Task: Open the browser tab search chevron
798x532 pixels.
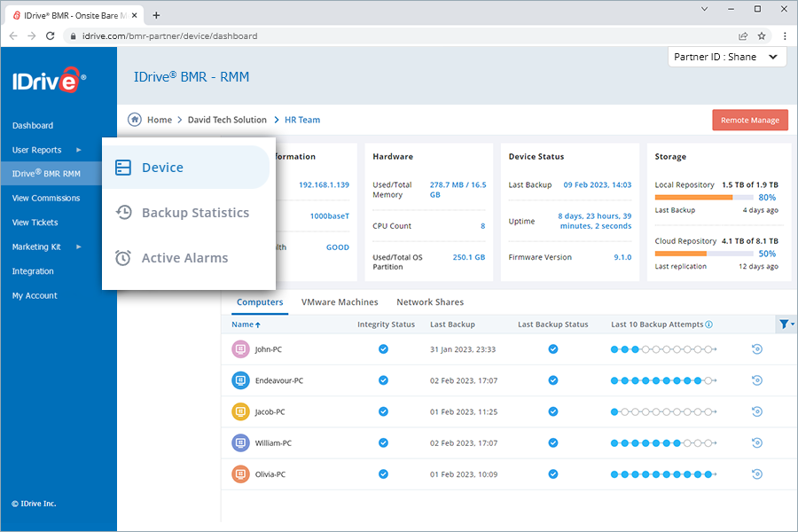Action: tap(704, 9)
